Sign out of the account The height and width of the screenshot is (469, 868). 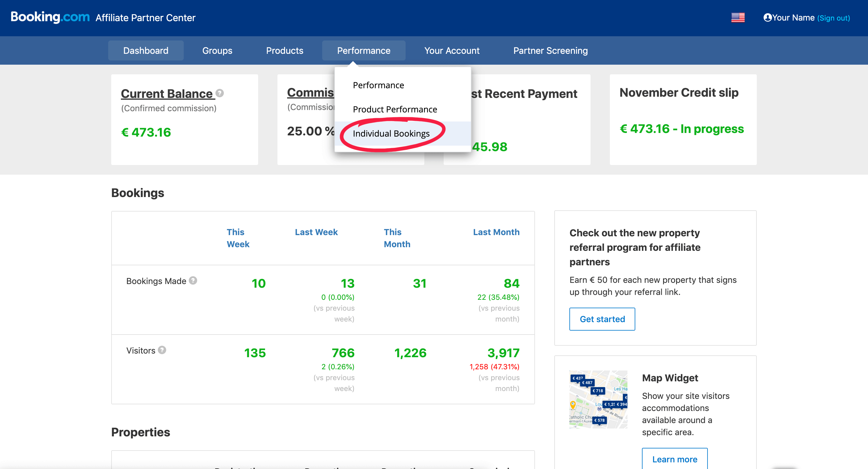(x=833, y=18)
